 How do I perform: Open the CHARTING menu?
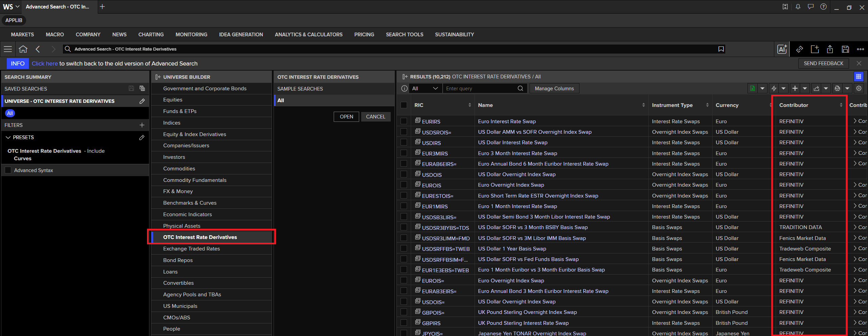pyautogui.click(x=151, y=35)
